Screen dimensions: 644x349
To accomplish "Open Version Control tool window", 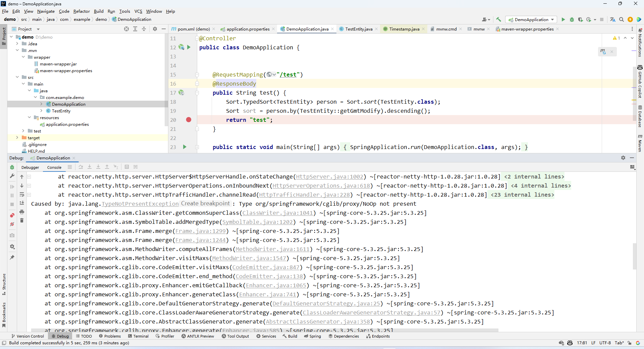I will click(28, 336).
